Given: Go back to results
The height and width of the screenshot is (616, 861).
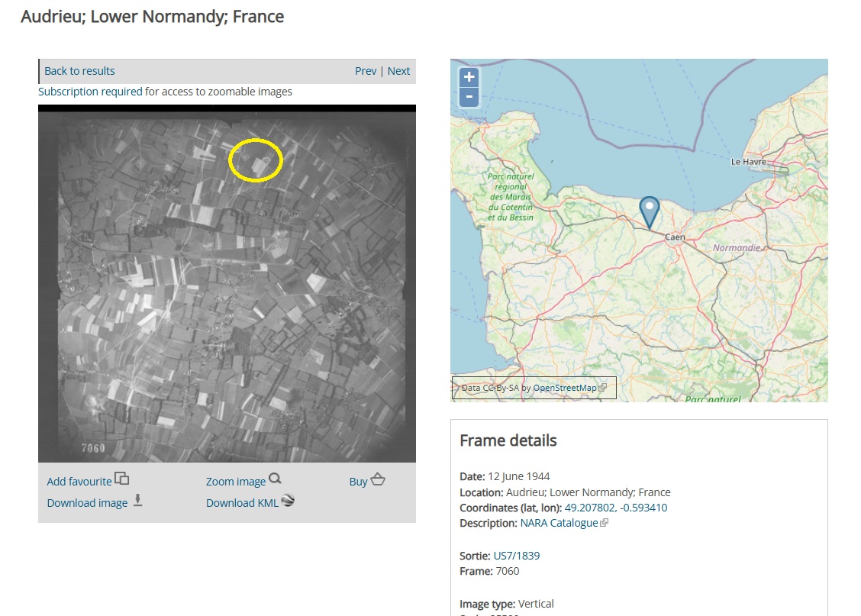Looking at the screenshot, I should [x=79, y=71].
